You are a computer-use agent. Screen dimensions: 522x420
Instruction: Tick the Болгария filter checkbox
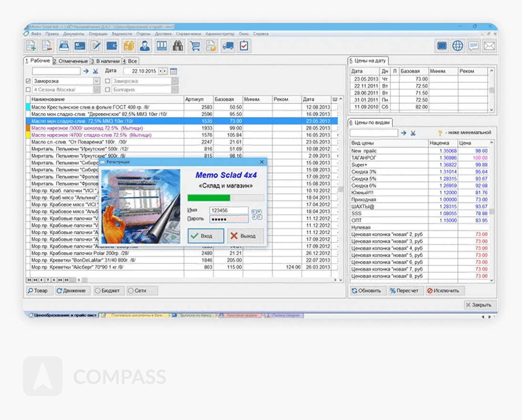(108, 90)
